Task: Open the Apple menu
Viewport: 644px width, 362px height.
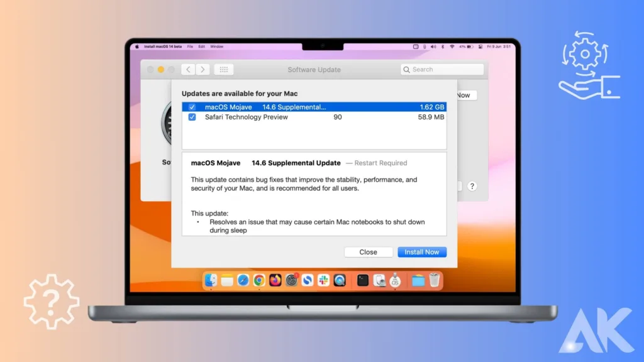Action: coord(137,47)
